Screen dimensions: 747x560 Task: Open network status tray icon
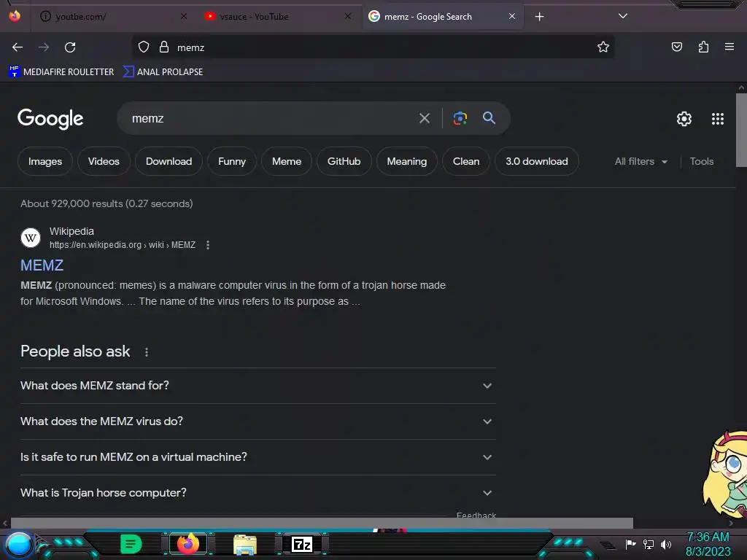click(x=649, y=544)
